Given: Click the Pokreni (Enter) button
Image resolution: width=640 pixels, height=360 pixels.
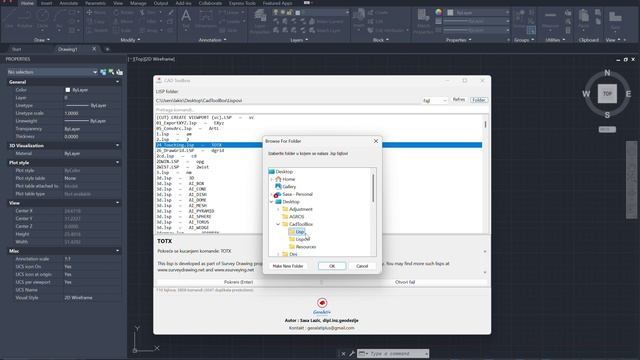Looking at the screenshot, I should tap(238, 282).
